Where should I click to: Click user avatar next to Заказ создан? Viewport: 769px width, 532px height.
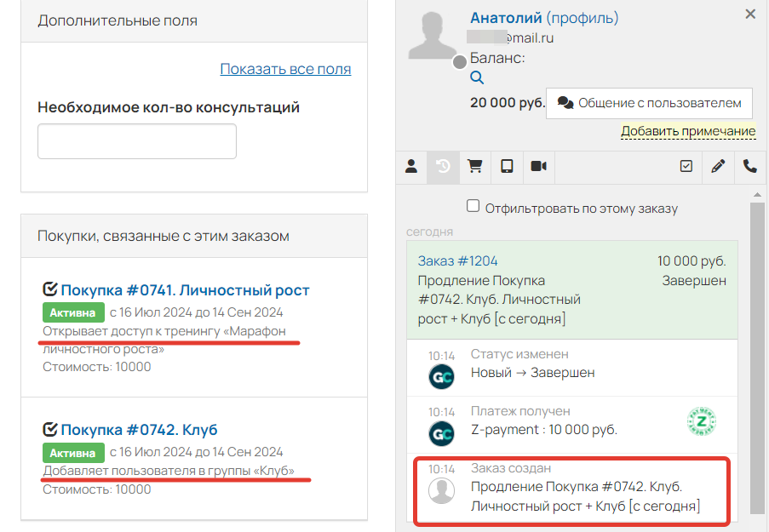[441, 490]
